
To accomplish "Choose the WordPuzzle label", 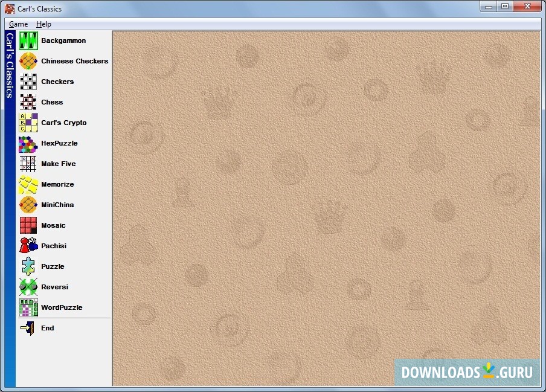I will (62, 308).
